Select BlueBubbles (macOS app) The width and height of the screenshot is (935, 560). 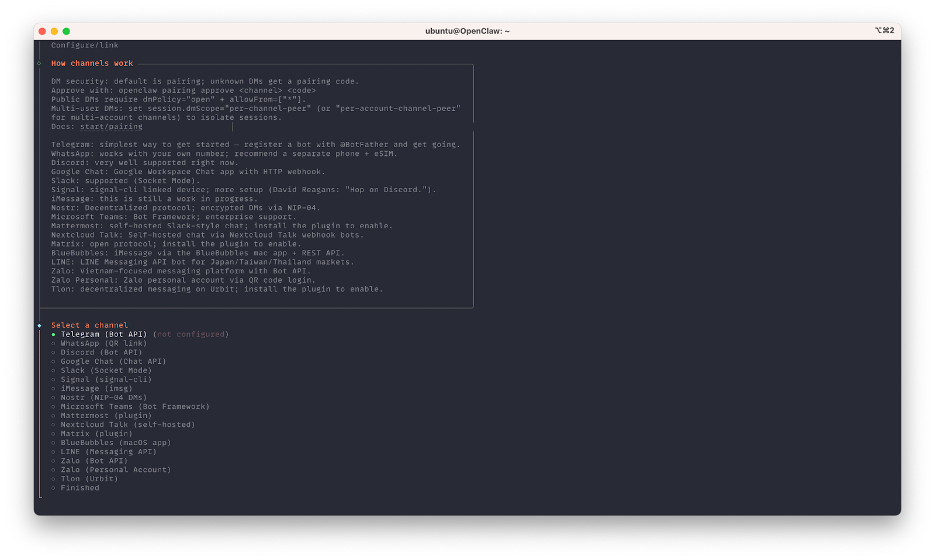coord(116,442)
